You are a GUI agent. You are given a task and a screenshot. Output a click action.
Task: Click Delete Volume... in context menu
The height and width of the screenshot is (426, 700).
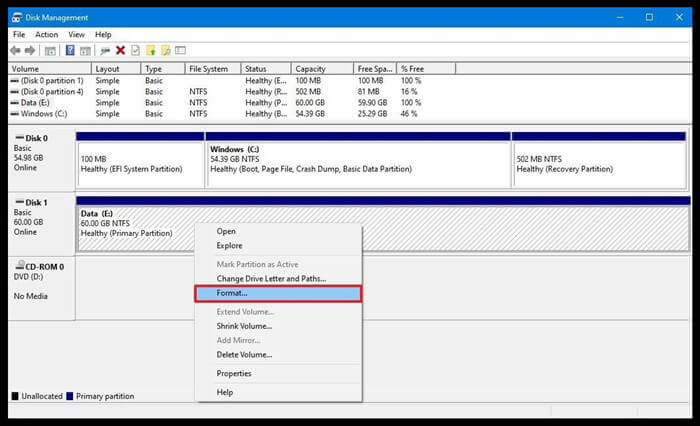(x=244, y=354)
